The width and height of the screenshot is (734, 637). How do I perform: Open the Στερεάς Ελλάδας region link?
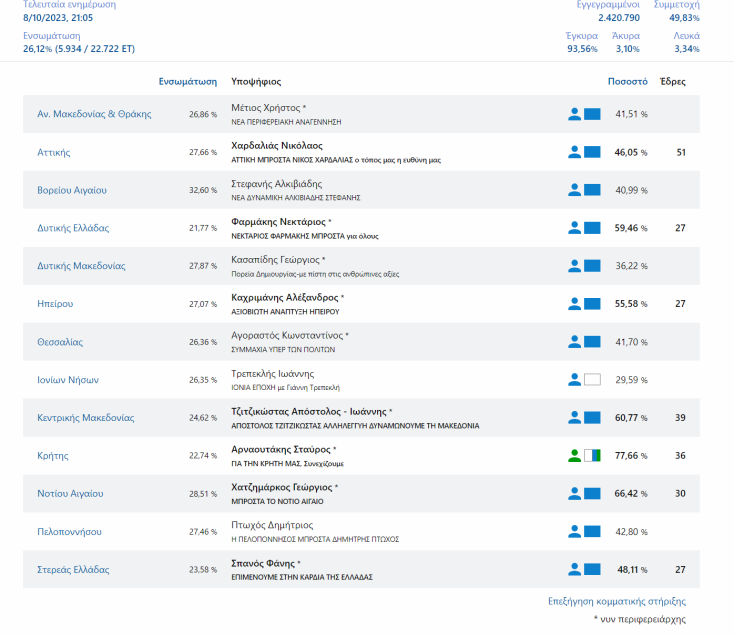click(x=73, y=570)
